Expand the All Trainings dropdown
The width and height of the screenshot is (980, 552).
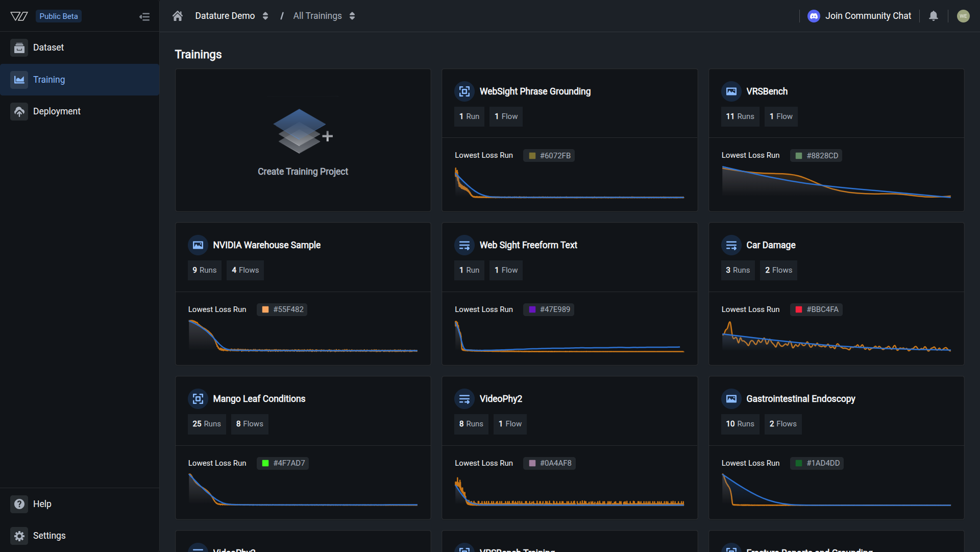352,16
